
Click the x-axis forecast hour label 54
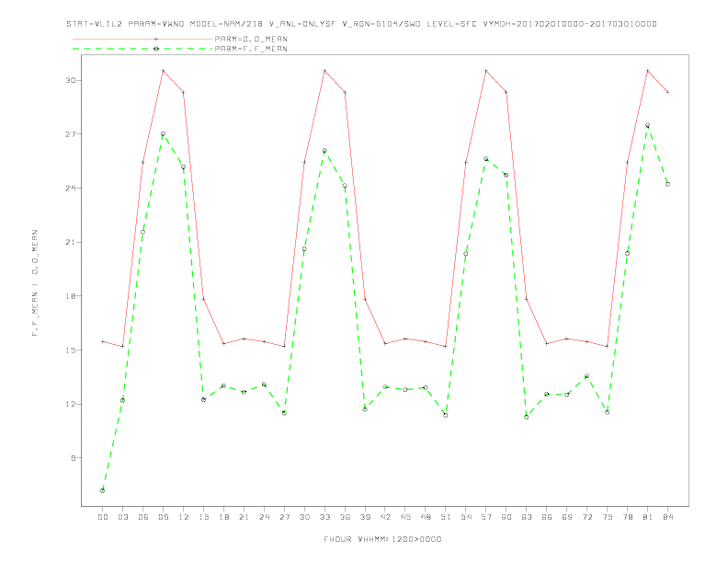[x=466, y=517]
